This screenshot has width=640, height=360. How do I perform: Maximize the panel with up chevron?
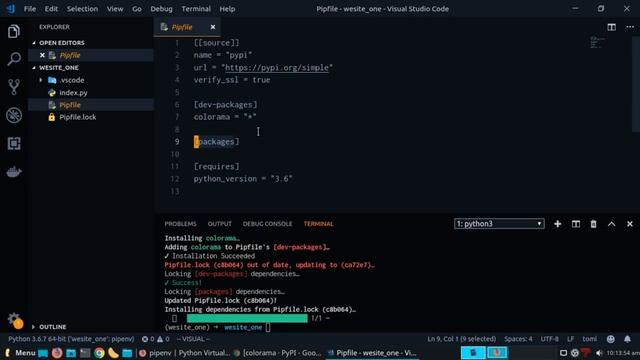click(611, 224)
